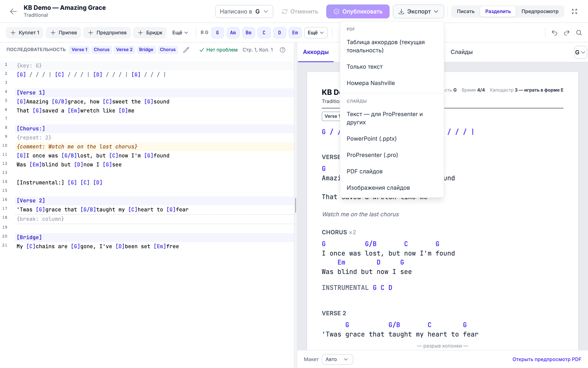Select Bridge in sequence

(x=146, y=50)
